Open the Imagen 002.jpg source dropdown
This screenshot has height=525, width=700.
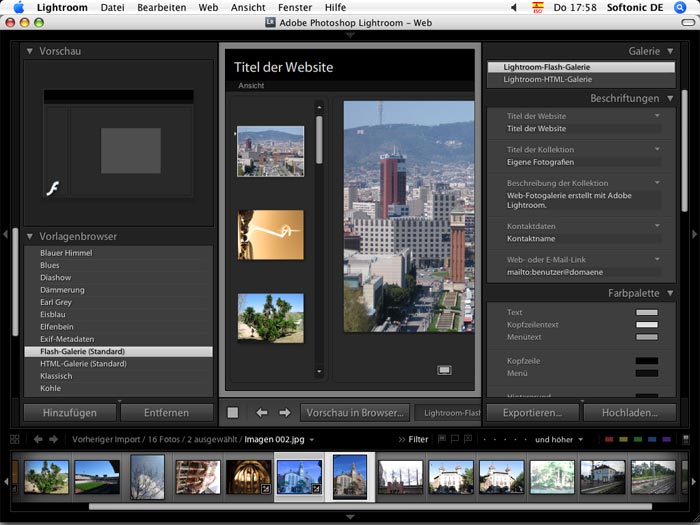(x=312, y=440)
